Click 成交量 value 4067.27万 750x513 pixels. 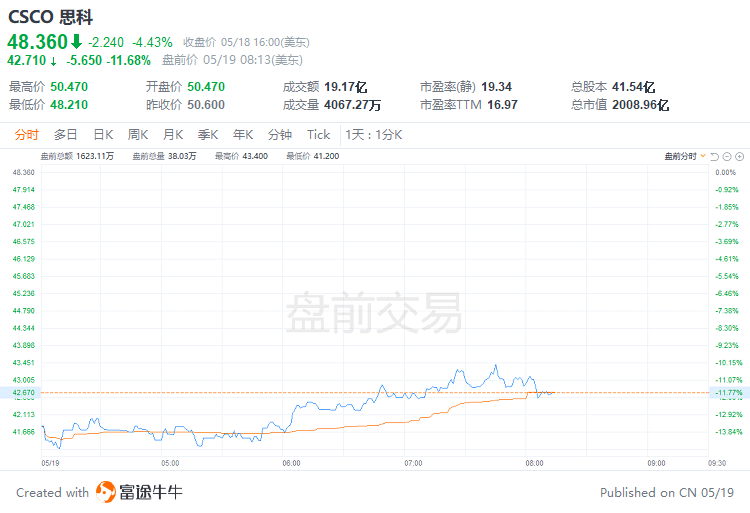point(353,105)
